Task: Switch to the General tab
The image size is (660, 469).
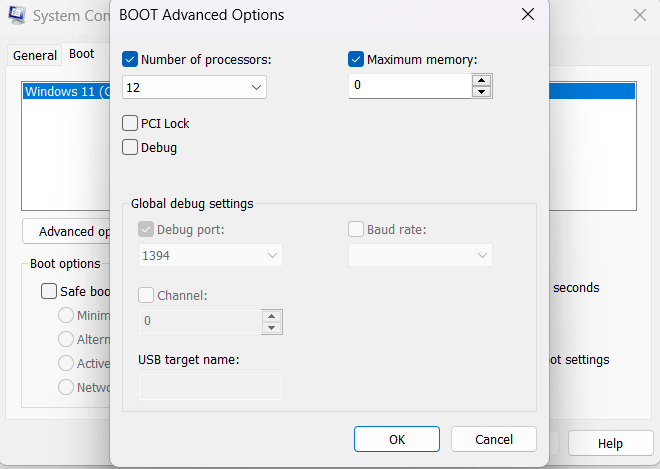Action: 35,55
